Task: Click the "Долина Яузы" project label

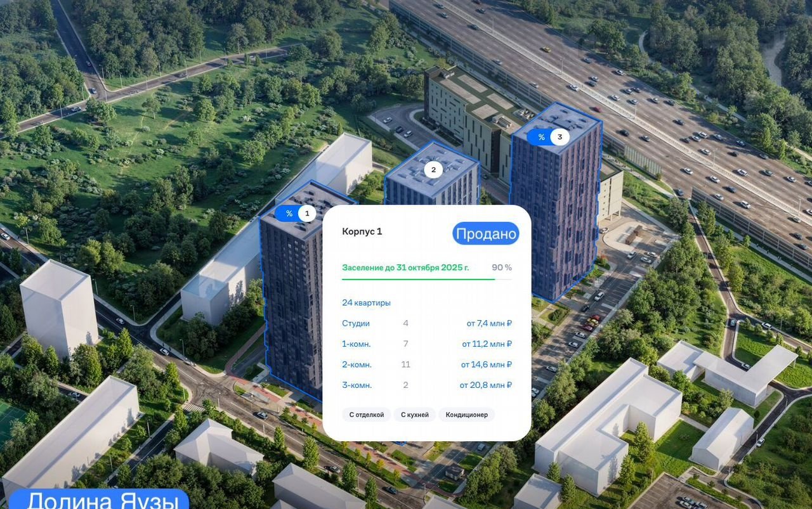Action: (102, 501)
